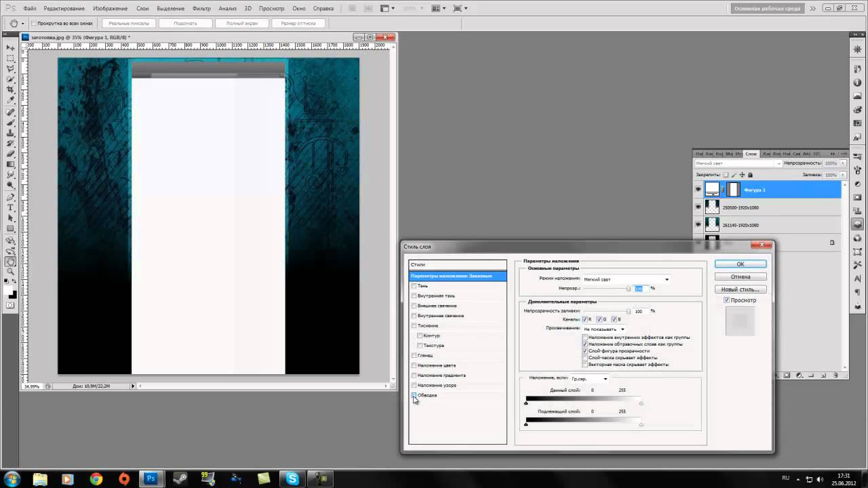The width and height of the screenshot is (868, 488).
Task: Select the Brush tool
Action: click(x=11, y=123)
